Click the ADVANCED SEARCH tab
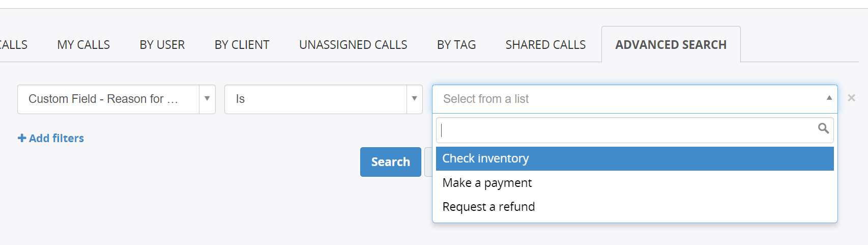Image resolution: width=868 pixels, height=245 pixels. tap(671, 45)
